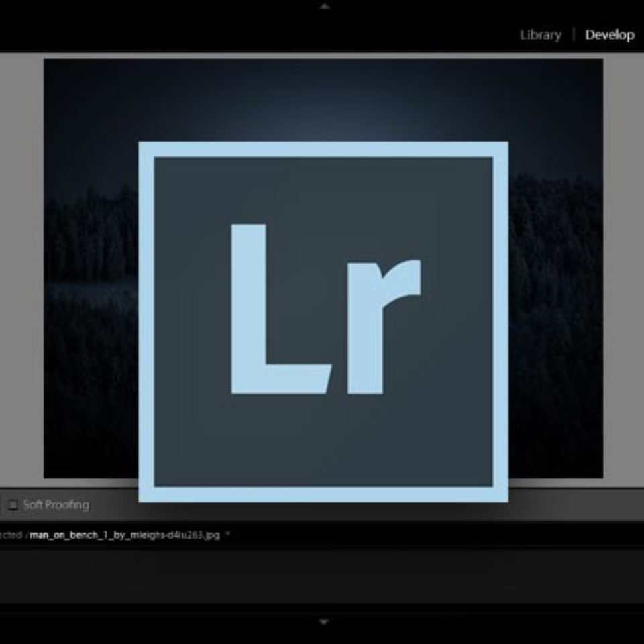Open the Develop module
This screenshot has height=644, width=644.
(610, 35)
